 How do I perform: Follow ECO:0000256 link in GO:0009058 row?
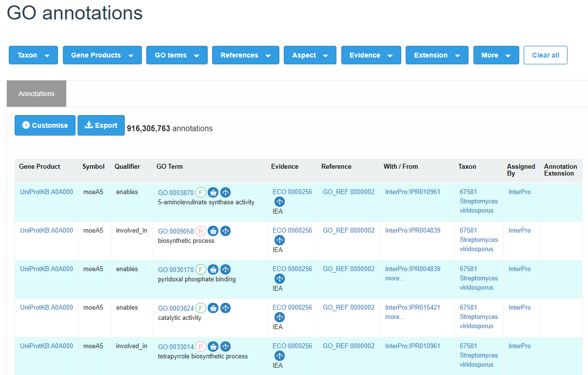click(x=292, y=230)
